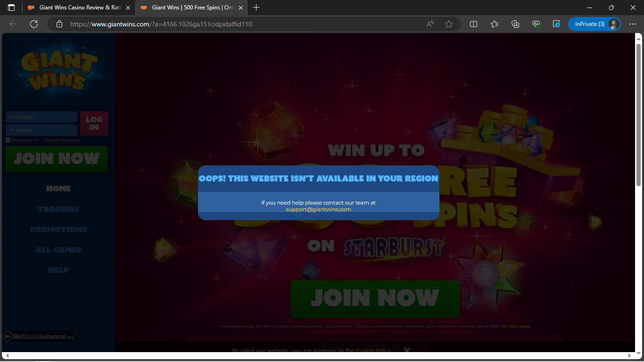Open the InPrivate profile menu
This screenshot has width=644, height=362.
(x=594, y=24)
